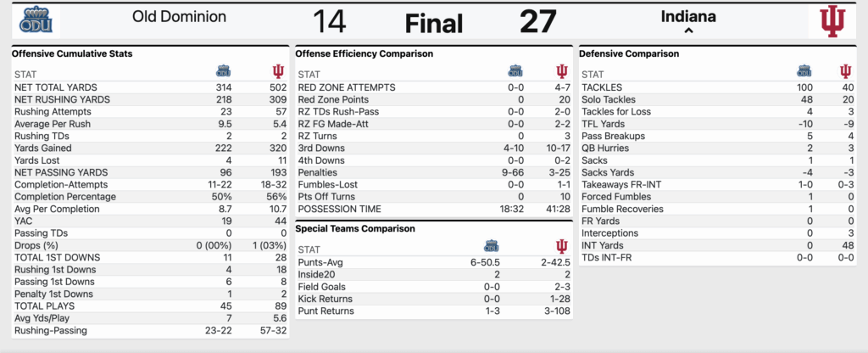This screenshot has width=868, height=353.
Task: Click the Offensive Cumulative Stats panel title
Action: point(72,53)
